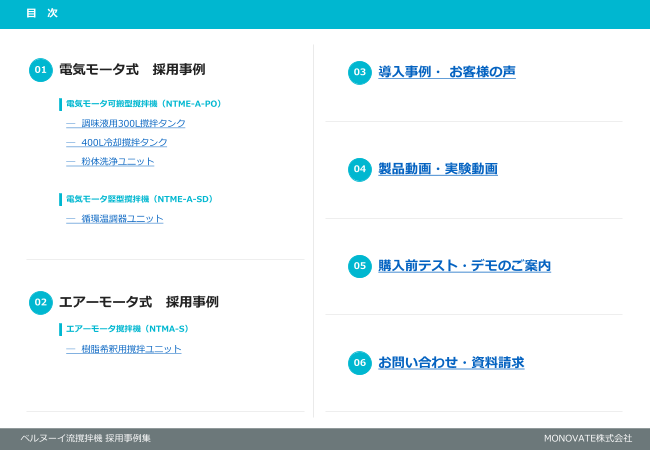Click subheading 電気モータ竪型撹拌機 (NTME-A-SD)

coord(139,199)
